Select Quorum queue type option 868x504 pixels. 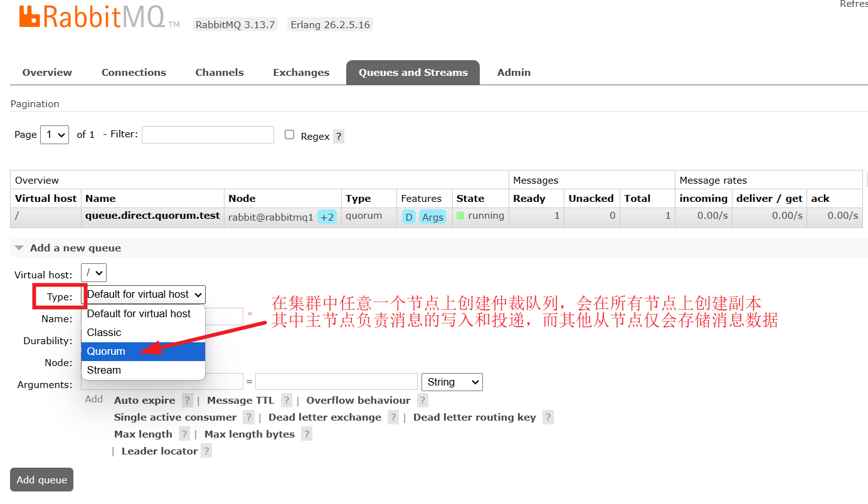143,351
